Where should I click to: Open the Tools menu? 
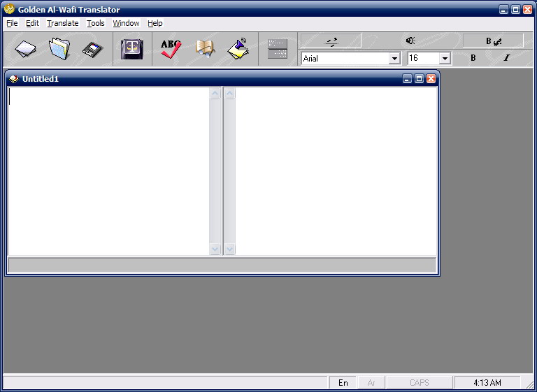pos(96,23)
